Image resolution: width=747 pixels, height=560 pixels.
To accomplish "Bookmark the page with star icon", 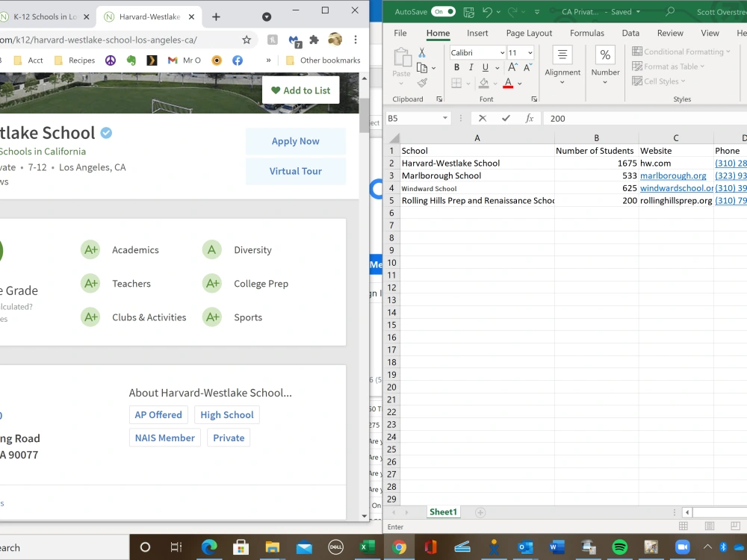I will [247, 40].
